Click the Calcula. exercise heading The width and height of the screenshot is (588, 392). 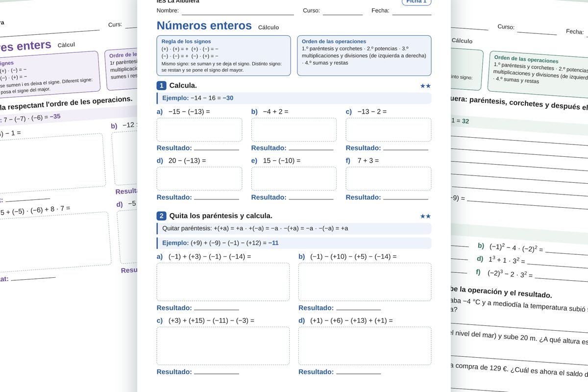[183, 86]
